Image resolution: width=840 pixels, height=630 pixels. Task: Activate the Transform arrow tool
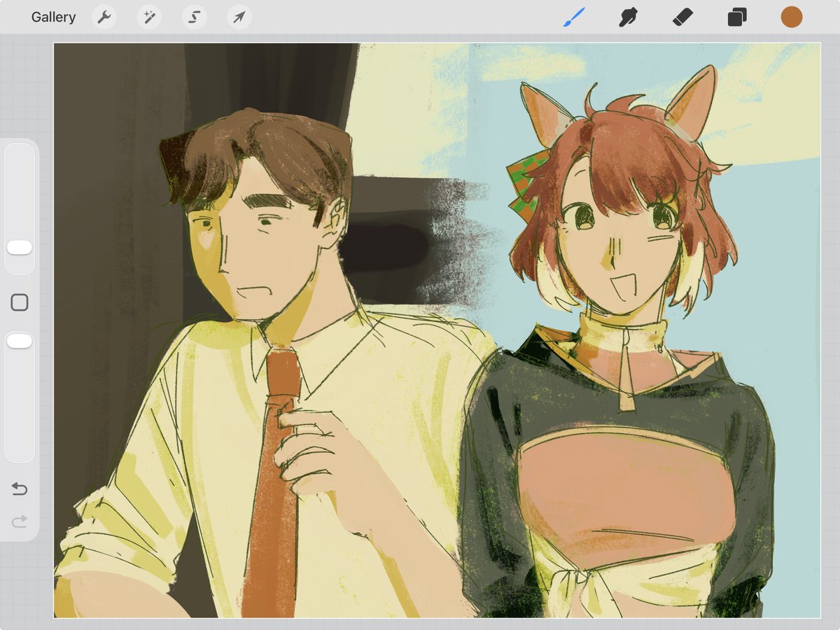click(239, 17)
